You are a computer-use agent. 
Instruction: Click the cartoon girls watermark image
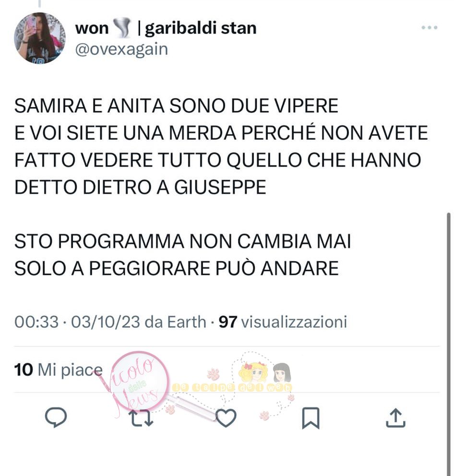pos(264,372)
